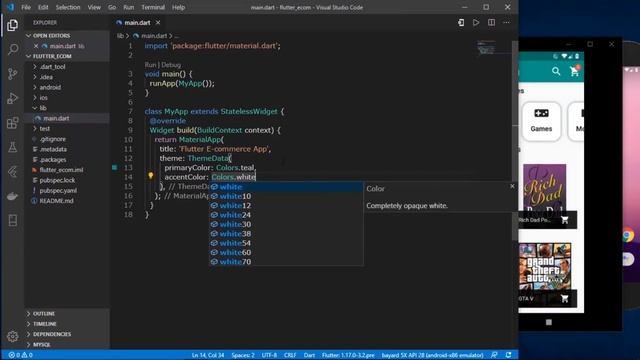This screenshot has height=360, width=640.
Task: Click the editor minimap
Action: 486,48
